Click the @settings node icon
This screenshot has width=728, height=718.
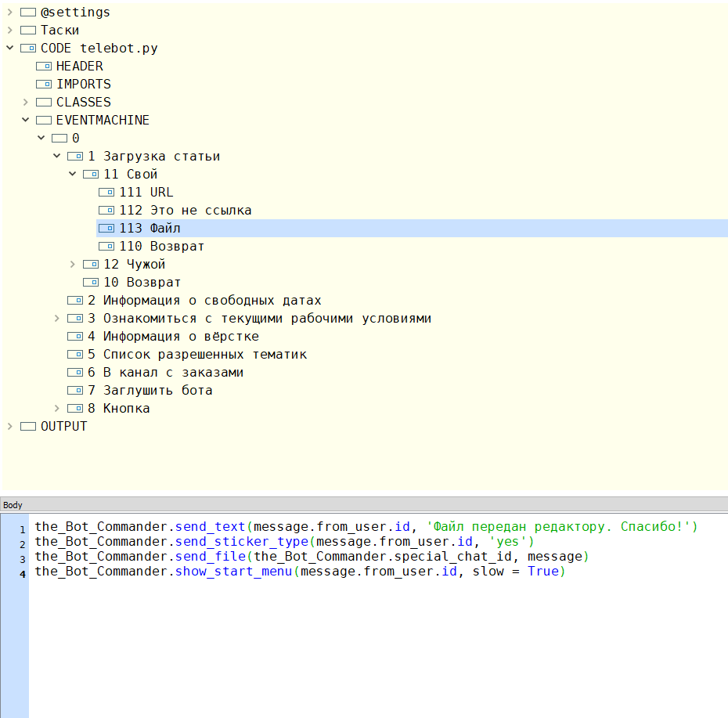pyautogui.click(x=28, y=12)
